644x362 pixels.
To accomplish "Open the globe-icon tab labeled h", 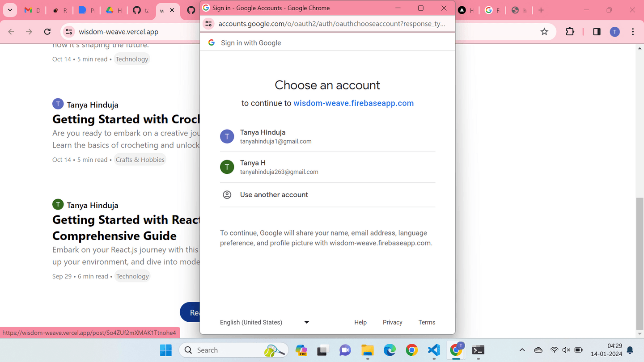I will [x=519, y=10].
